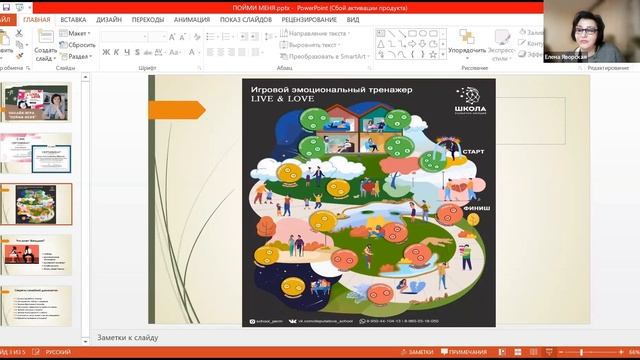Image resolution: width=640 pixels, height=360 pixels.
Task: Switch to the РЕЦЕНЗИРОВАНИЕ tab
Action: (x=309, y=20)
